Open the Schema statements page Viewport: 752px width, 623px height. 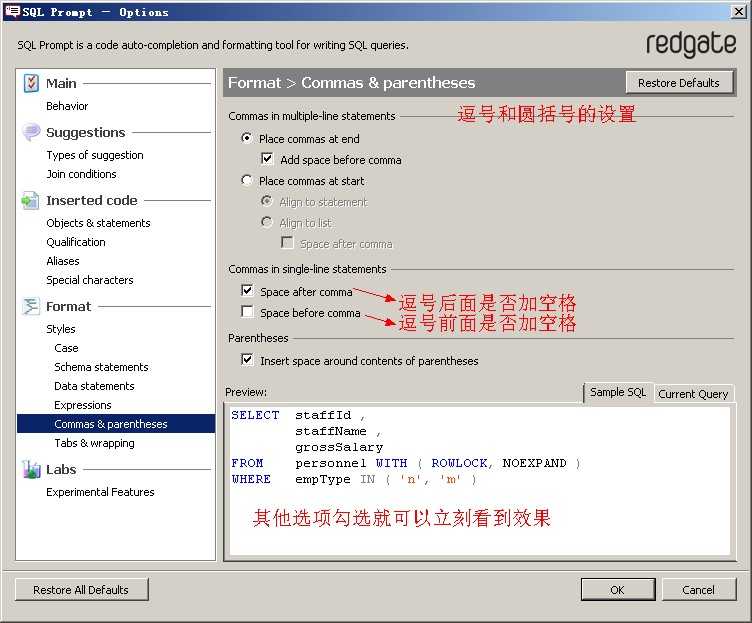point(101,367)
